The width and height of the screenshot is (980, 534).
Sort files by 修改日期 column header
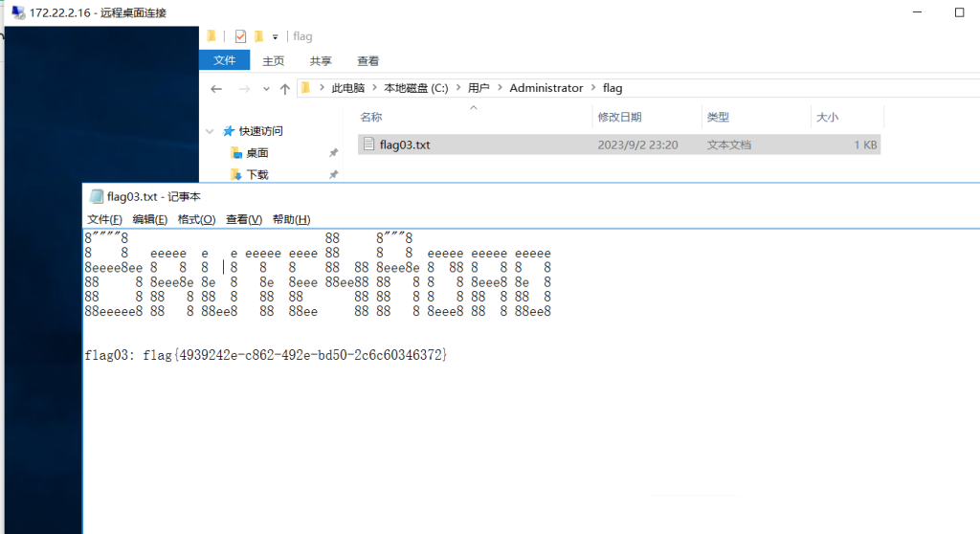pos(619,117)
